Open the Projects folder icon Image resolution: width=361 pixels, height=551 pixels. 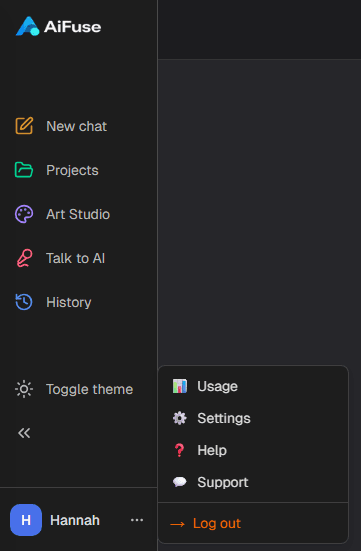pyautogui.click(x=24, y=170)
